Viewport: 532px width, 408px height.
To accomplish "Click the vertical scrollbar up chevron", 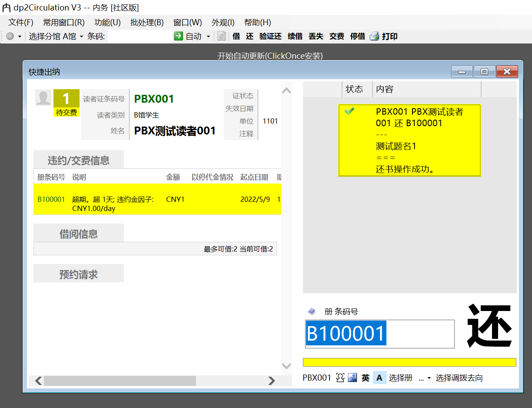I will pyautogui.click(x=286, y=91).
